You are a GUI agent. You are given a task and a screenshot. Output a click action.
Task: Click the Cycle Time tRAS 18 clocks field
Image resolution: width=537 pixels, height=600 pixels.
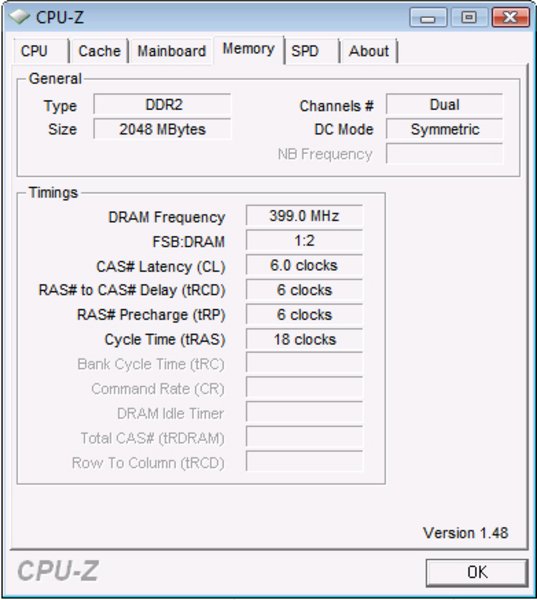pos(304,339)
